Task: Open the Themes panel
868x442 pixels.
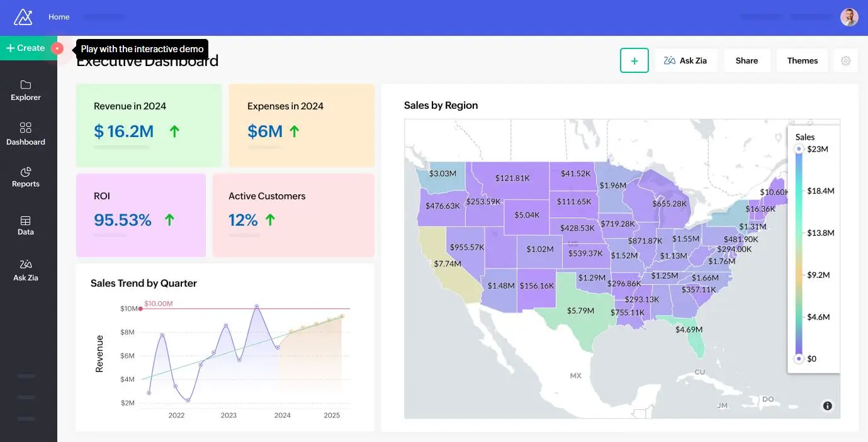Action: (x=802, y=60)
